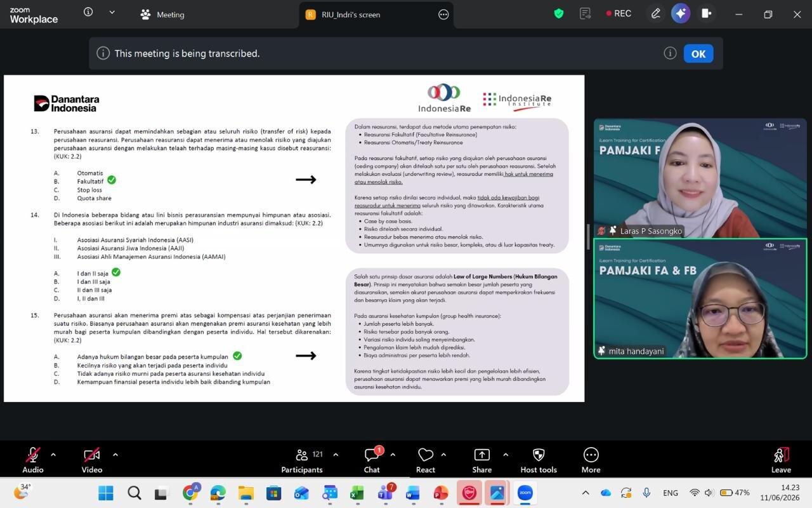Open the Chat panel
The width and height of the screenshot is (812, 508).
point(372,461)
